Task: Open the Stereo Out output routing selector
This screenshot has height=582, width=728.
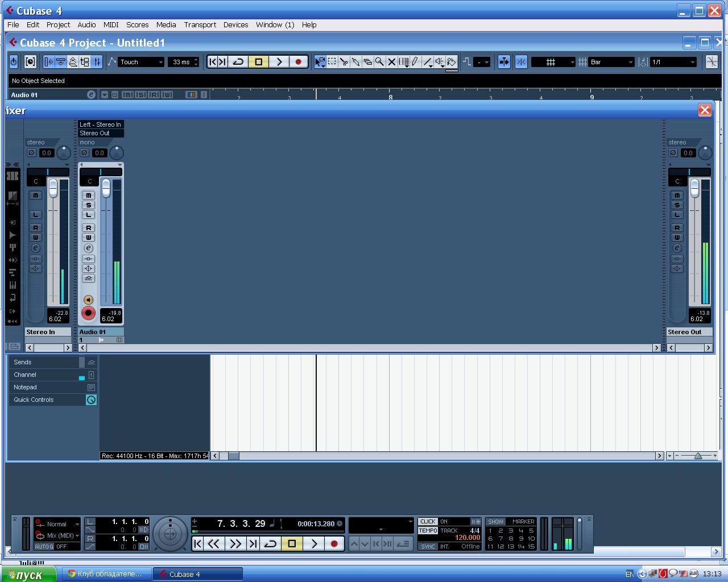Action: (x=101, y=133)
